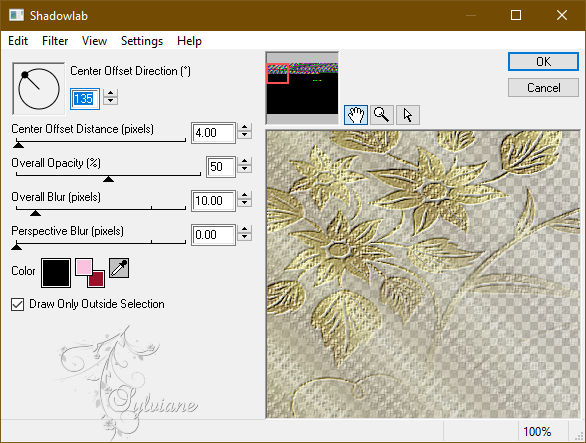Open the Settings menu
Viewport: 586px width, 443px height.
point(142,41)
